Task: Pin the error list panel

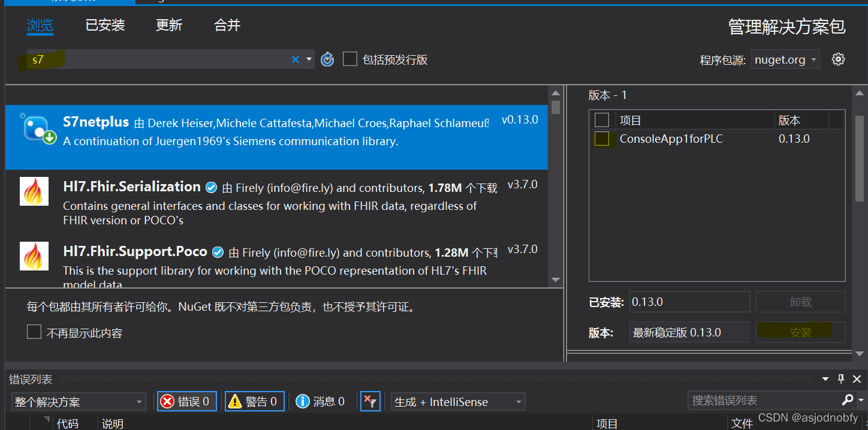Action: click(x=840, y=379)
